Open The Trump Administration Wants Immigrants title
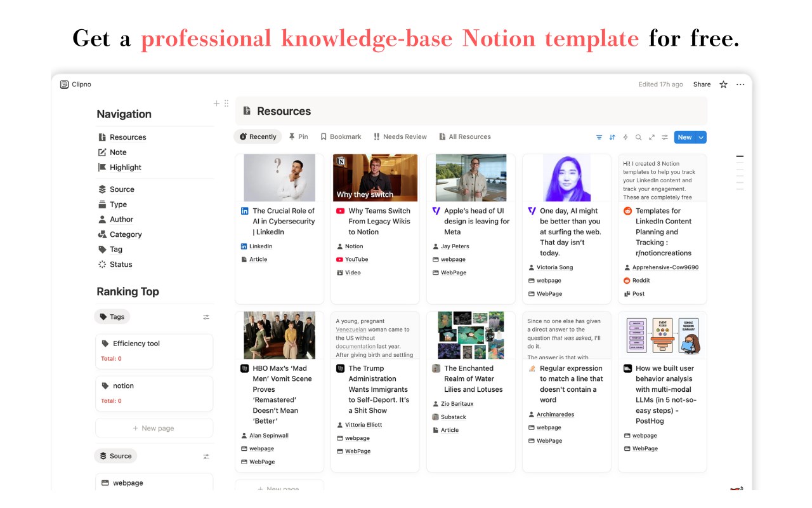The width and height of the screenshot is (812, 508). coord(379,389)
